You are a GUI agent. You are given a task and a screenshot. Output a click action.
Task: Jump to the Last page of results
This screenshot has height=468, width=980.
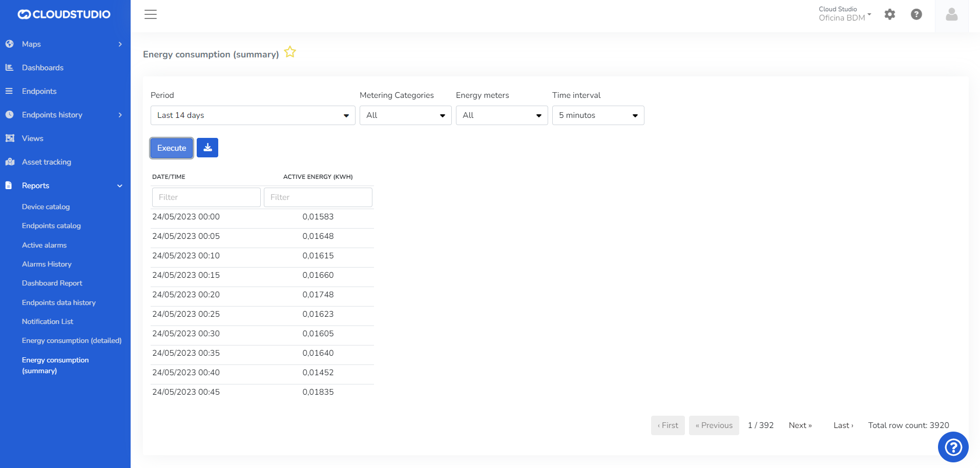(x=843, y=425)
